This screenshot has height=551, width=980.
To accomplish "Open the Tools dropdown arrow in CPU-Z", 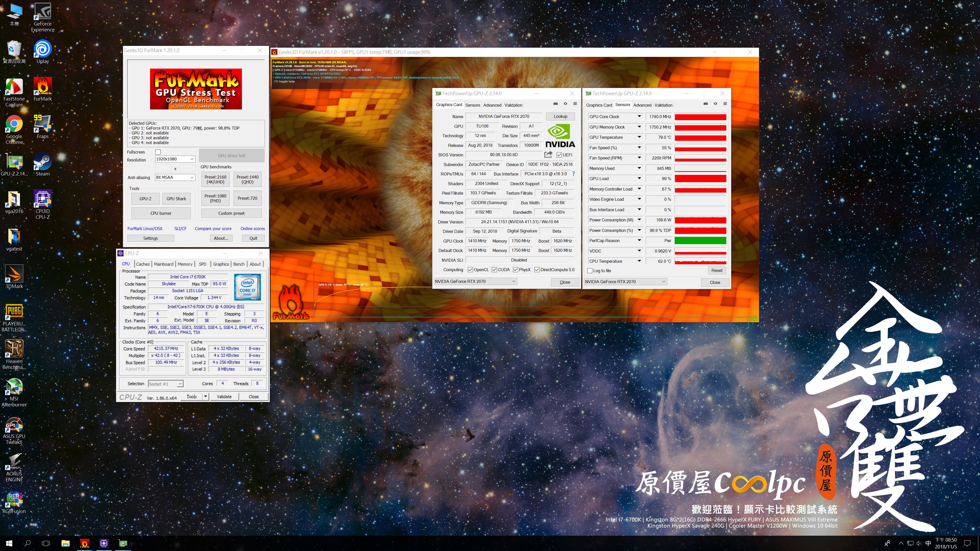I will tap(205, 397).
